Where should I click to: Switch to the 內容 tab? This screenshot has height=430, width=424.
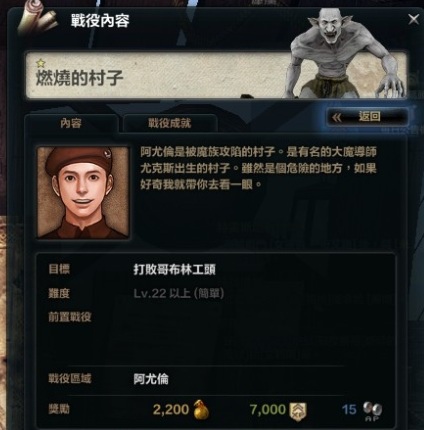click(71, 123)
